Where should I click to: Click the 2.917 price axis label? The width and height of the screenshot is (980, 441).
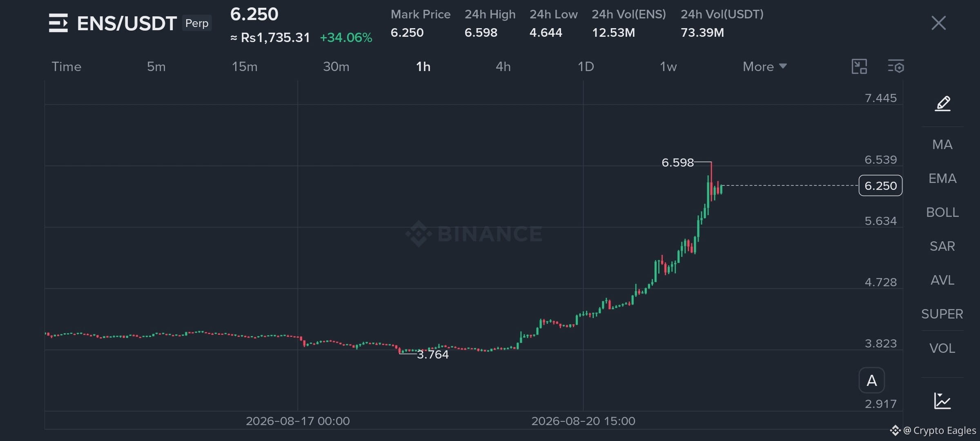coord(881,404)
